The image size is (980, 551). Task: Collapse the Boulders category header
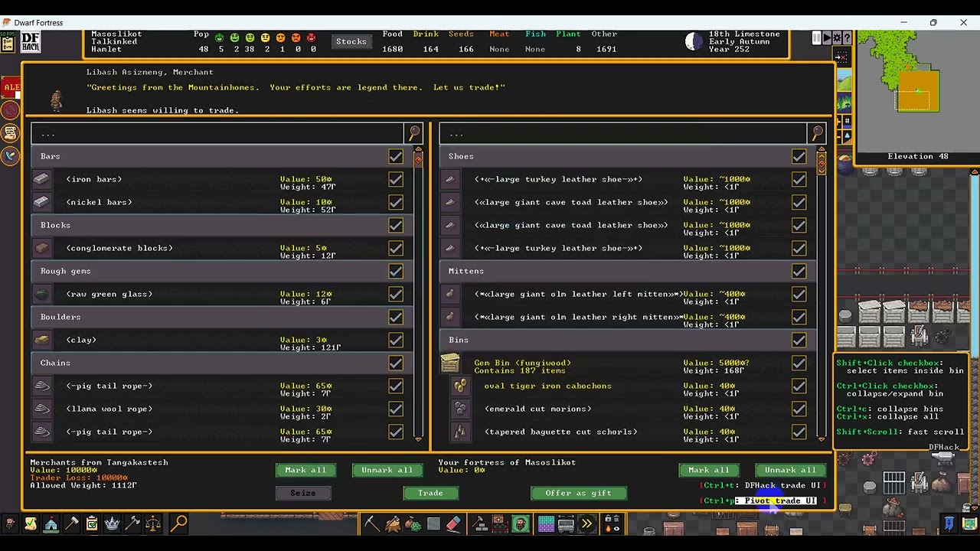click(222, 317)
